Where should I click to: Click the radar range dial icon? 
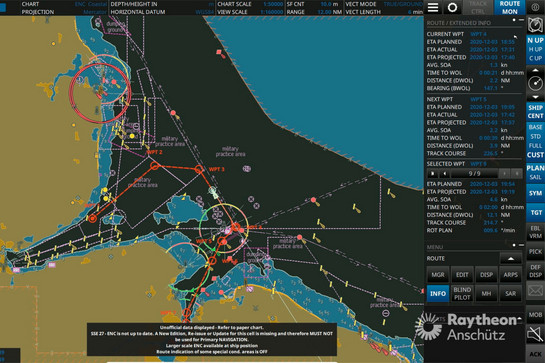pyautogui.click(x=535, y=83)
